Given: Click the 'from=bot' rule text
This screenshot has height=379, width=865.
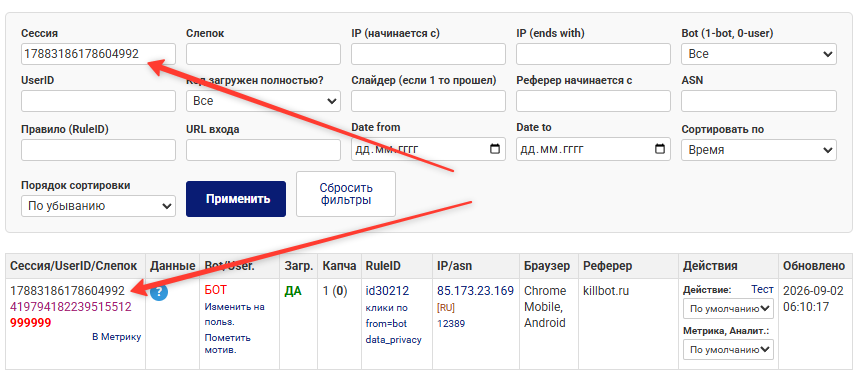Looking at the screenshot, I should (386, 323).
